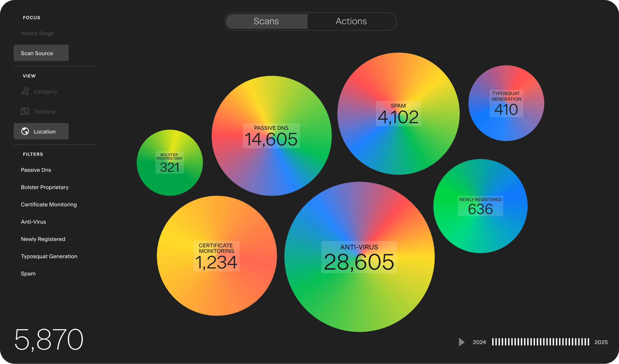This screenshot has height=364, width=619.
Task: Click the 2024–2025 timeline slider bar
Action: coord(540,342)
